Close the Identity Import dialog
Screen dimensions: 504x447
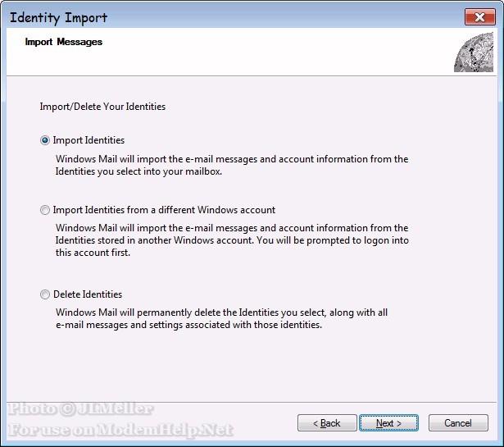coord(480,17)
